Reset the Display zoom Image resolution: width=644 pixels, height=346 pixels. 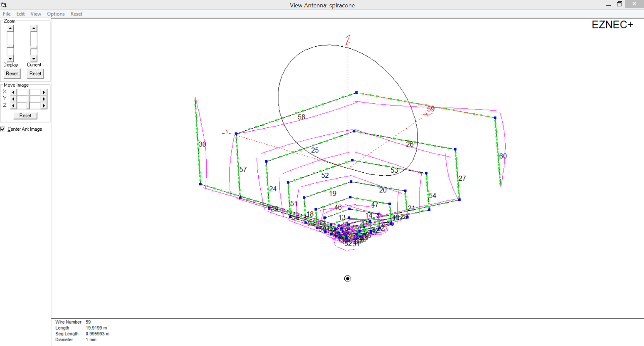pos(12,74)
